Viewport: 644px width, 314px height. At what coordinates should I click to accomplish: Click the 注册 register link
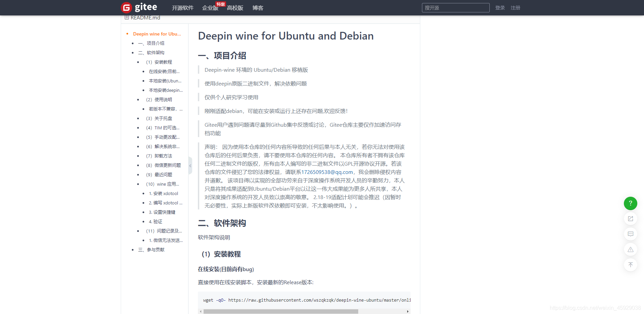point(515,8)
